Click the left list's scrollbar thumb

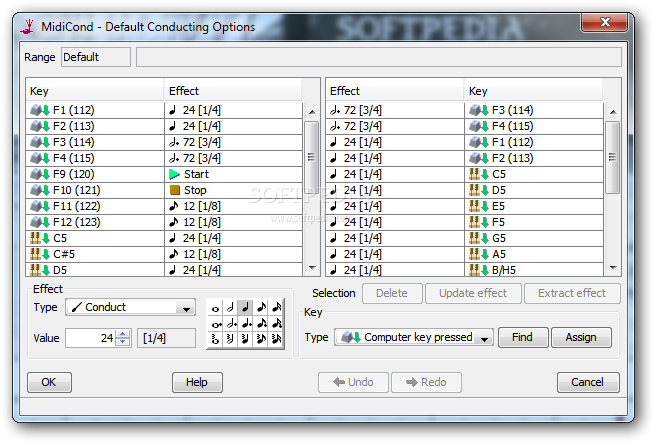[312, 157]
